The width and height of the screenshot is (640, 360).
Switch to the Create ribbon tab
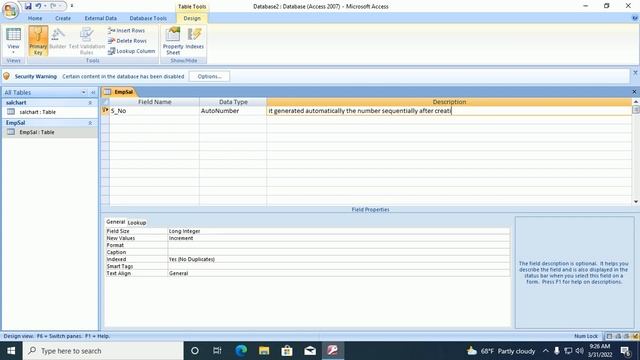(x=63, y=18)
